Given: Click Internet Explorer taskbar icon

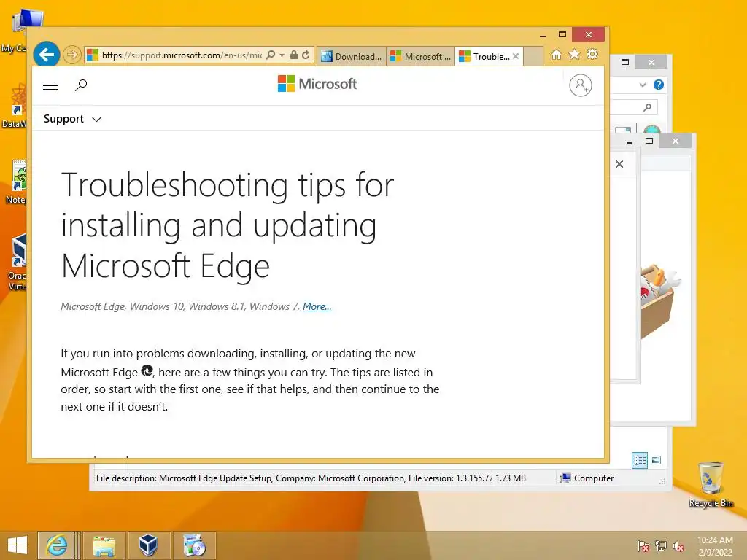Looking at the screenshot, I should point(56,545).
